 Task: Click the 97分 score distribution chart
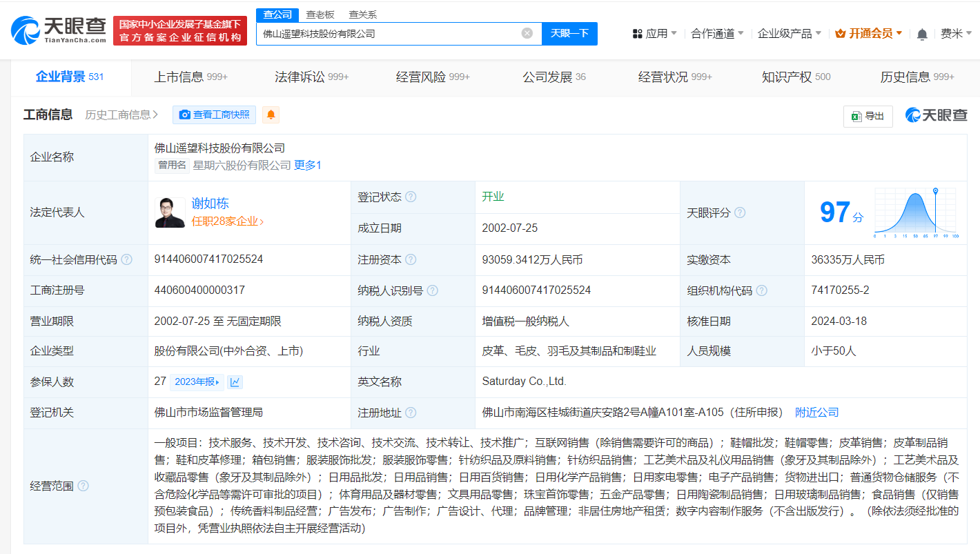coord(917,212)
